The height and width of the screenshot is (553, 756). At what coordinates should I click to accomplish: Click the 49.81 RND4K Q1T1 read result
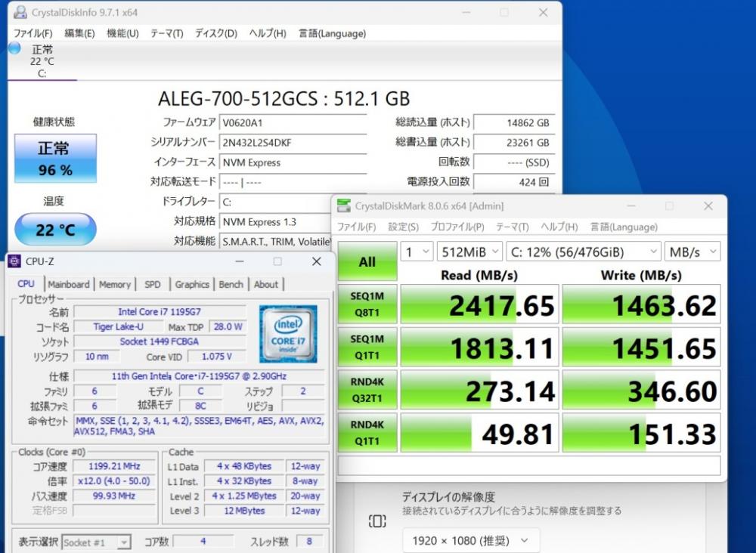pos(480,433)
